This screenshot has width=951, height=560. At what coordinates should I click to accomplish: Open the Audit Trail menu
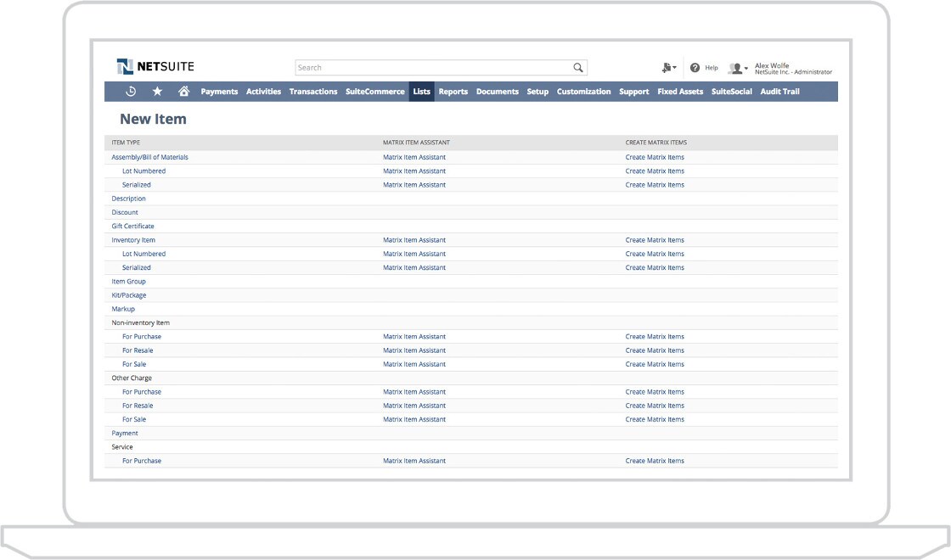point(780,92)
